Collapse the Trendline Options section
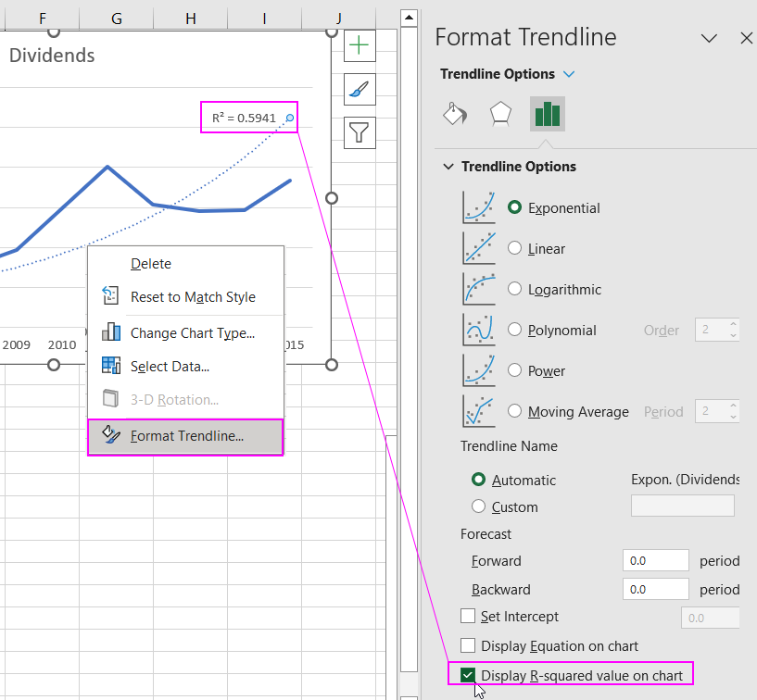The height and width of the screenshot is (700, 757). click(448, 167)
